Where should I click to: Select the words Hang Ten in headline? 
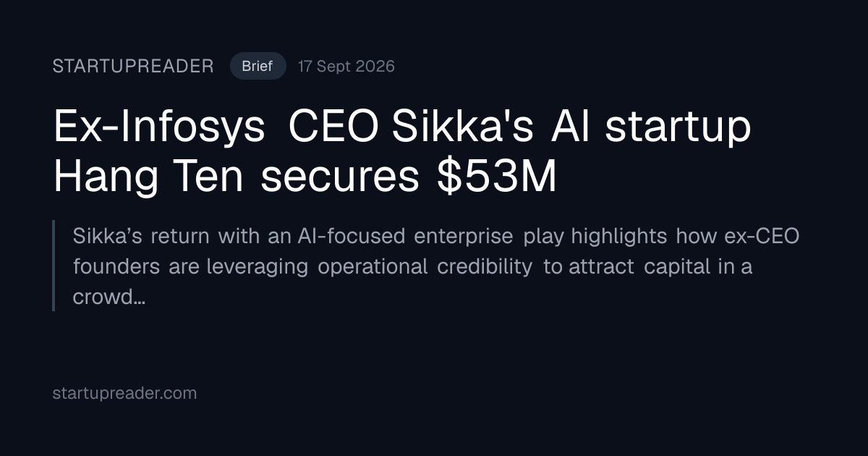point(148,177)
